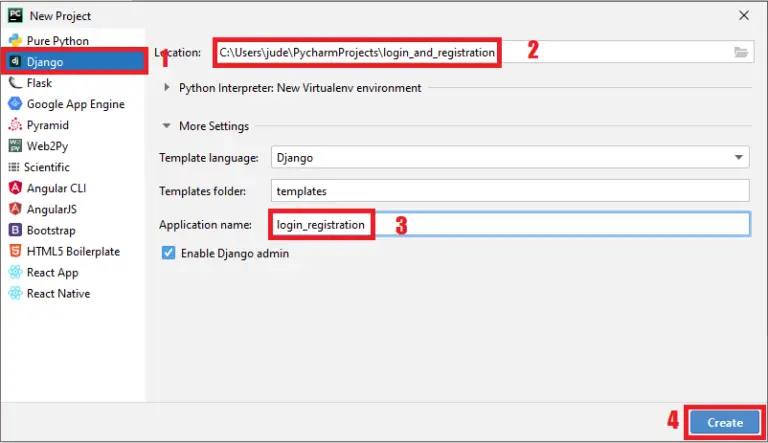768x443 pixels.
Task: Open the browse folder icon for Location
Action: pyautogui.click(x=740, y=52)
